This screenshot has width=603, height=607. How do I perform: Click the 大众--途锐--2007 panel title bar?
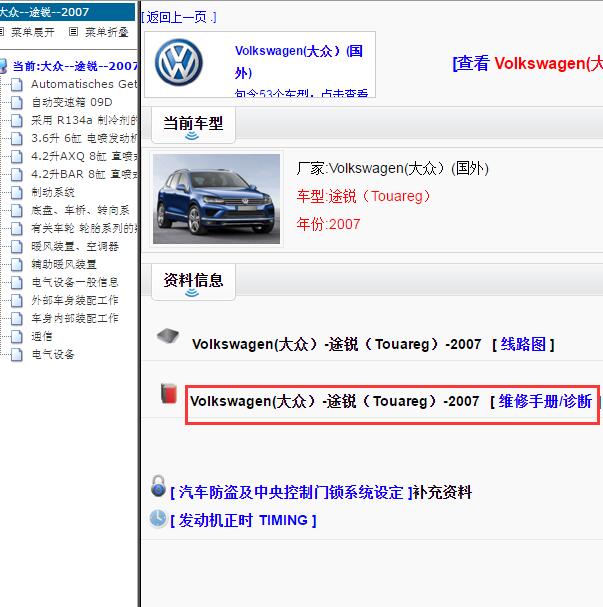[67, 12]
